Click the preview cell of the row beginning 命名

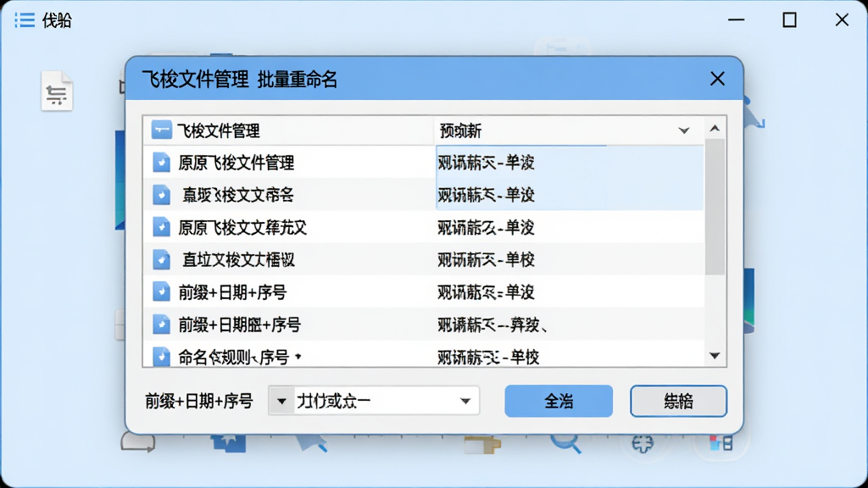click(x=569, y=357)
